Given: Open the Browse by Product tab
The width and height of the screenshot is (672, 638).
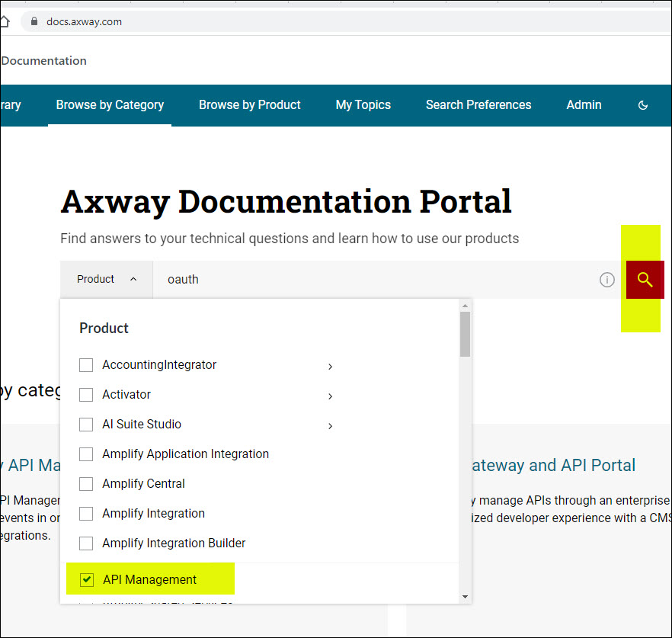Looking at the screenshot, I should coord(249,105).
